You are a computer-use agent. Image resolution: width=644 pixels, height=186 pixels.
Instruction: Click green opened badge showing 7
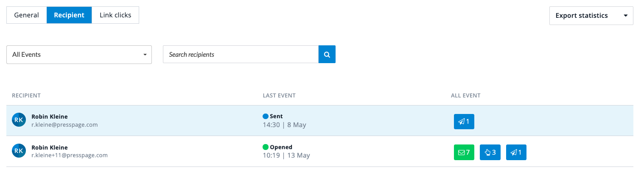464,152
